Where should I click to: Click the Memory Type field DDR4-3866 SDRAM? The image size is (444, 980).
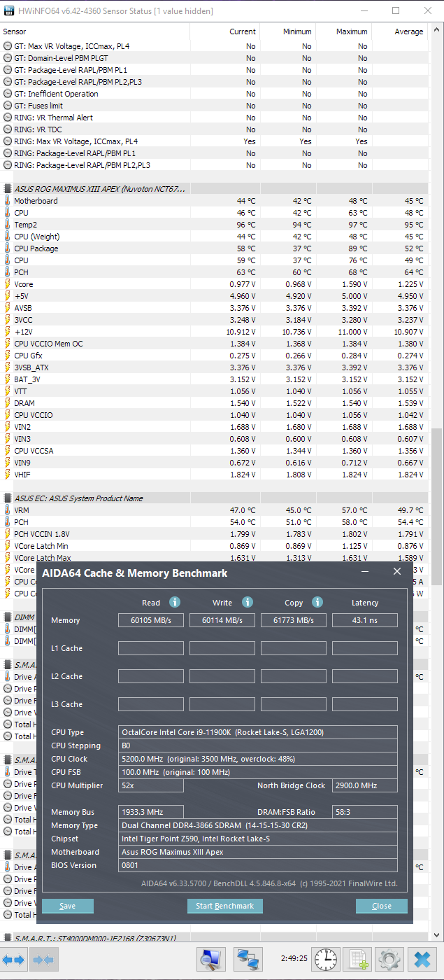(x=258, y=825)
